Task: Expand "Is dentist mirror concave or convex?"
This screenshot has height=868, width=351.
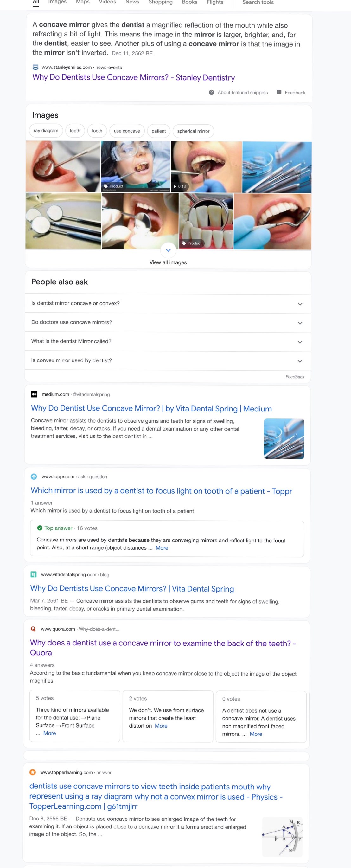Action: (x=300, y=304)
